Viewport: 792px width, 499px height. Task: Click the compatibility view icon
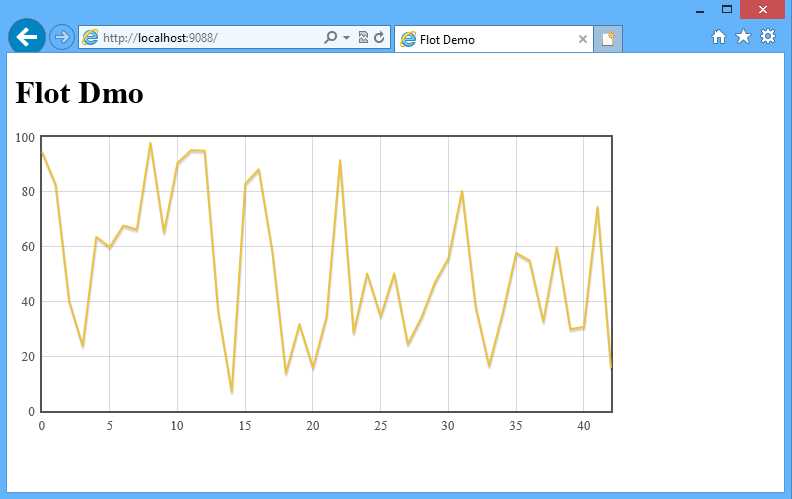pos(363,37)
